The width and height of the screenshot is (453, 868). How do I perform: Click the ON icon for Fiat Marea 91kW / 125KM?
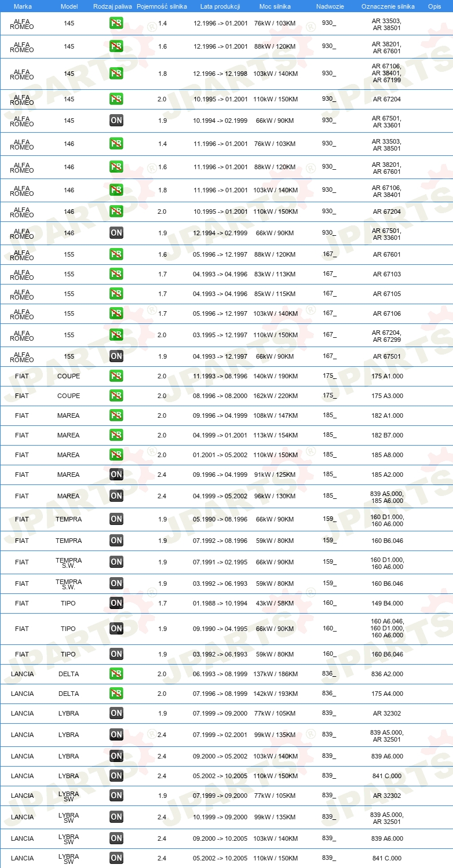(116, 475)
